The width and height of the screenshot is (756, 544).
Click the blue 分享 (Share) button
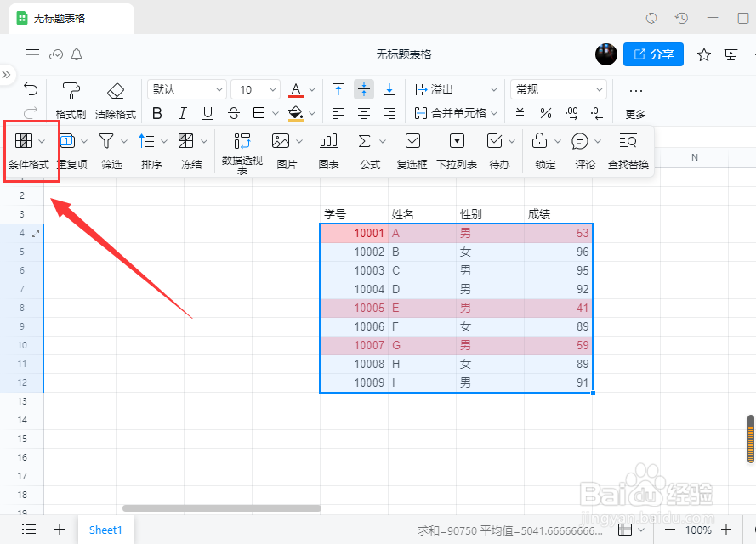click(x=655, y=54)
